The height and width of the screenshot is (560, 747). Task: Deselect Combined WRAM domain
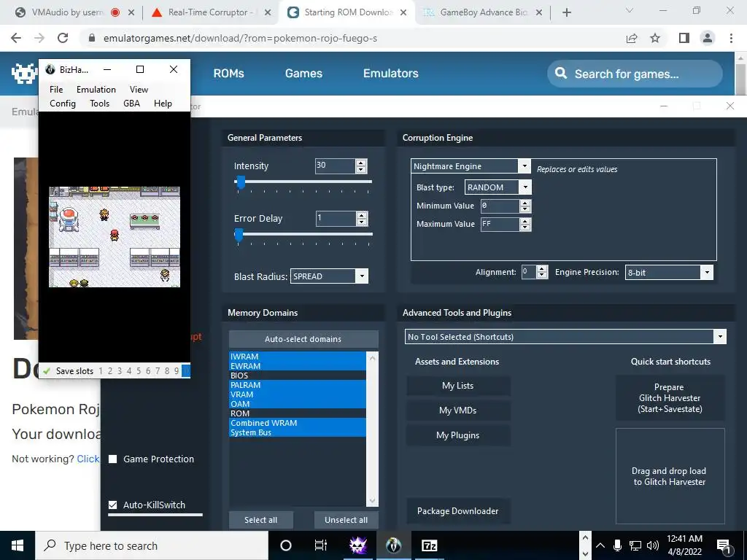[298, 423]
